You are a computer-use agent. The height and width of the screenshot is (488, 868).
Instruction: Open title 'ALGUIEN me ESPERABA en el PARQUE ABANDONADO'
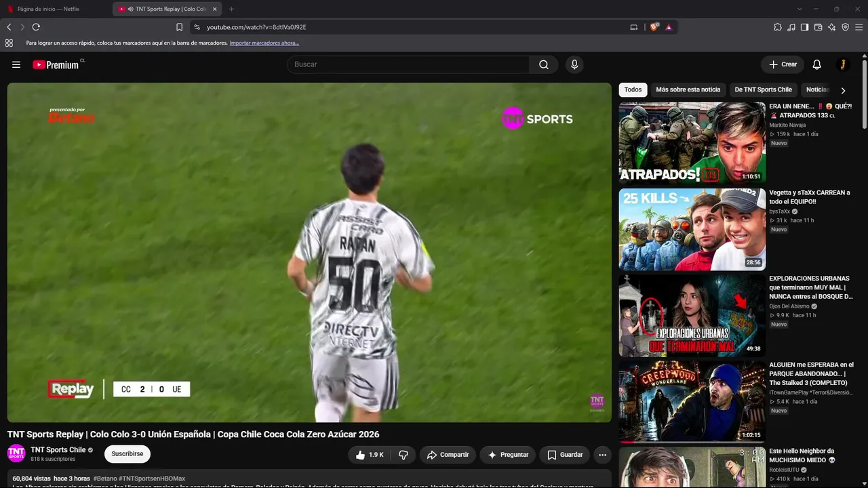[x=811, y=373]
